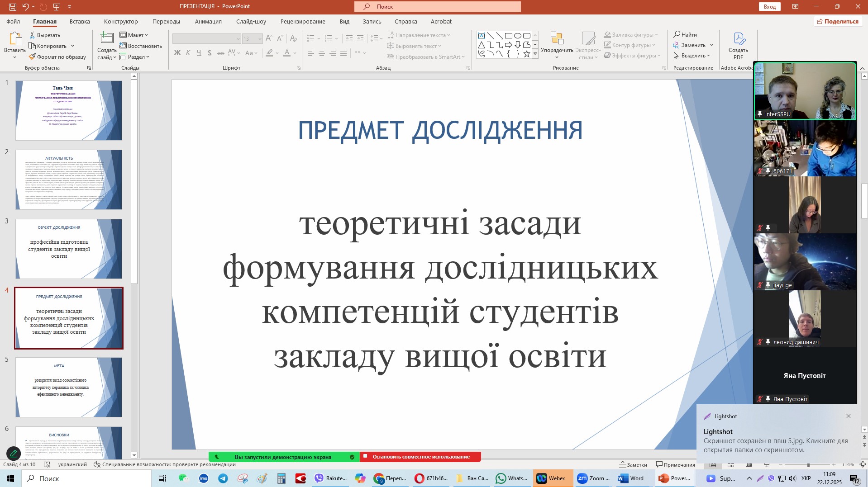Toggle bold text formatting

(177, 53)
